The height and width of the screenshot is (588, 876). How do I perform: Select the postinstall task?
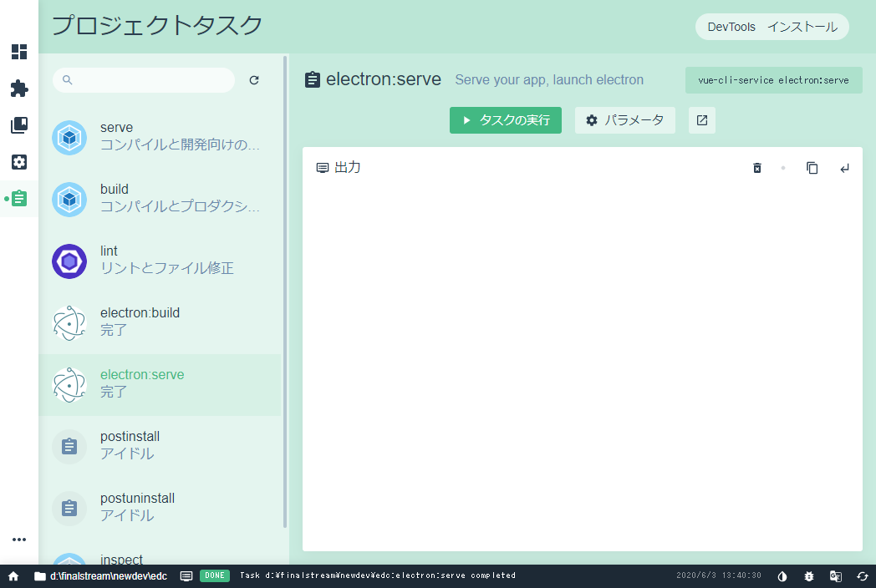tap(160, 446)
